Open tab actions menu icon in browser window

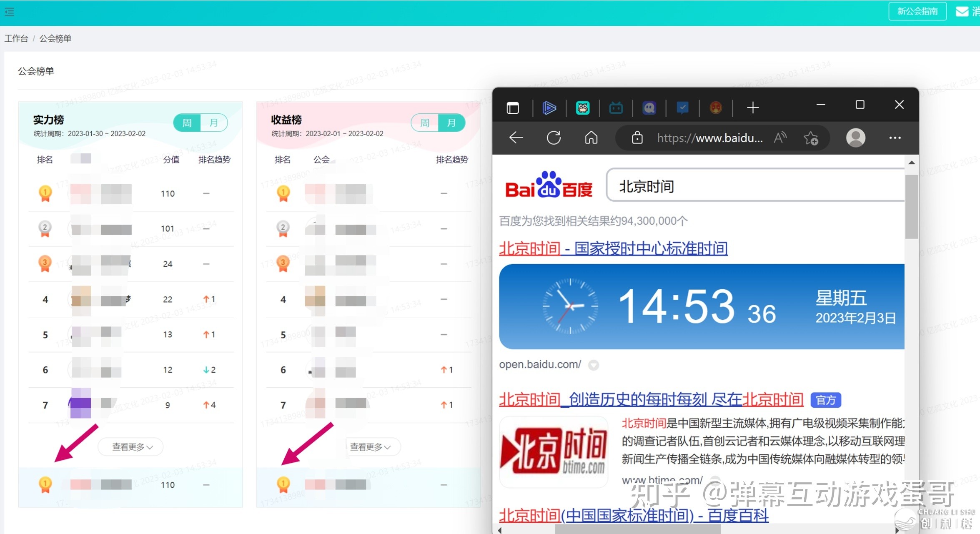pos(513,108)
